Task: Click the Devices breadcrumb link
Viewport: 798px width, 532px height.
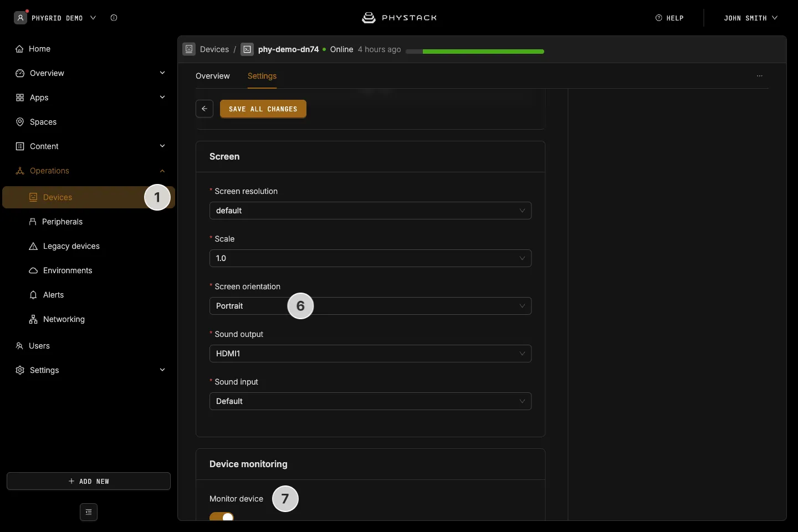Action: point(214,49)
